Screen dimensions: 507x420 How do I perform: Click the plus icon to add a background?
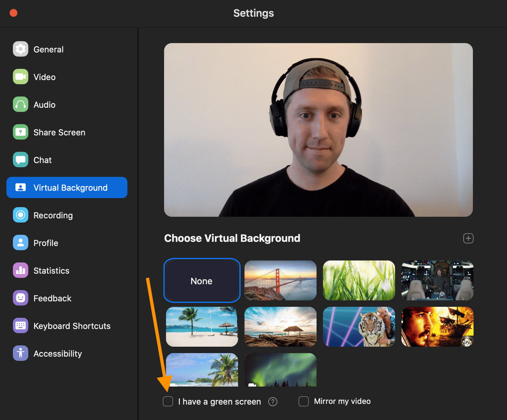(x=468, y=238)
